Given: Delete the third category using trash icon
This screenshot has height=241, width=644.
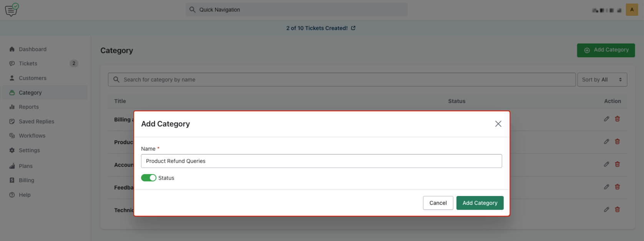Looking at the screenshot, I should (x=617, y=165).
